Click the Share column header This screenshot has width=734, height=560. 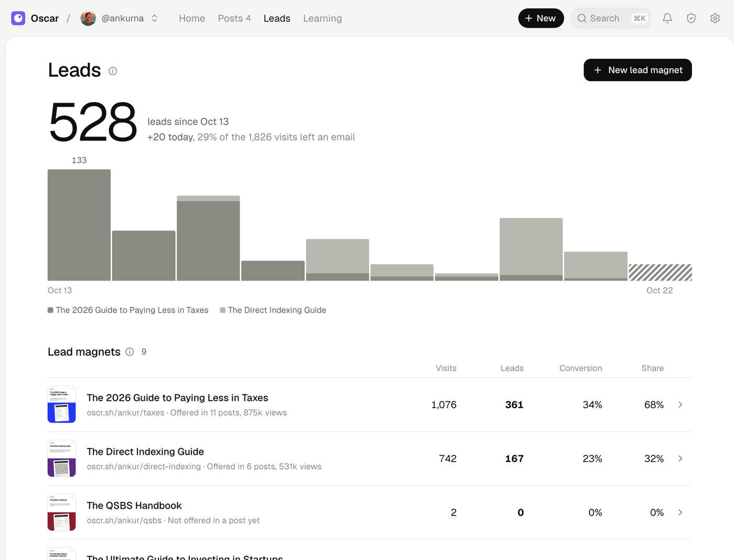(x=652, y=368)
